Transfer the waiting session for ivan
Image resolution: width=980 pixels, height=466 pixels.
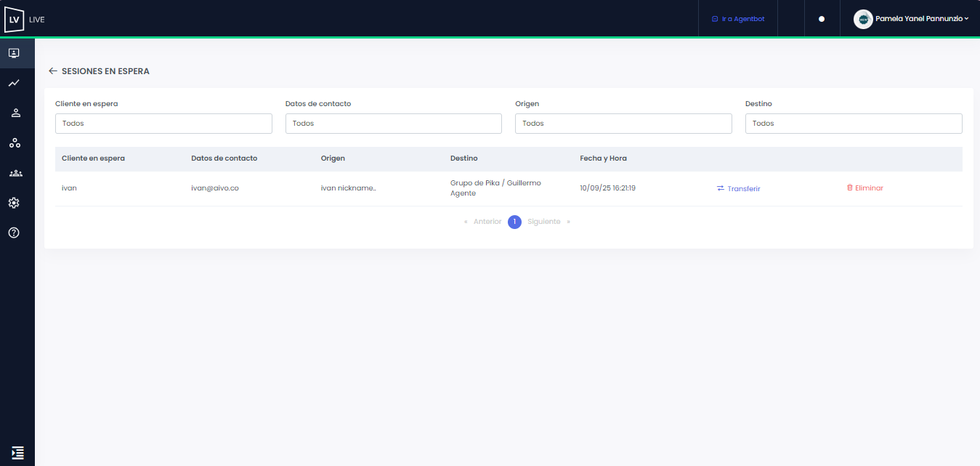tap(739, 188)
